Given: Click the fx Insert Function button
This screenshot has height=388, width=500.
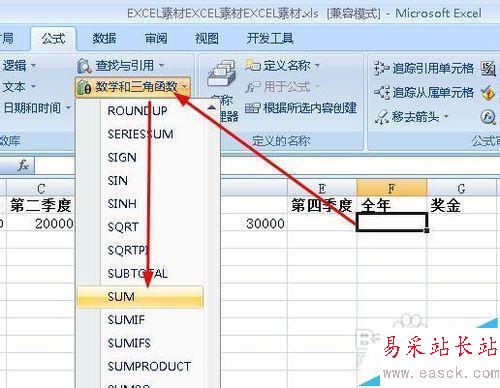Looking at the screenshot, I should point(23,165).
